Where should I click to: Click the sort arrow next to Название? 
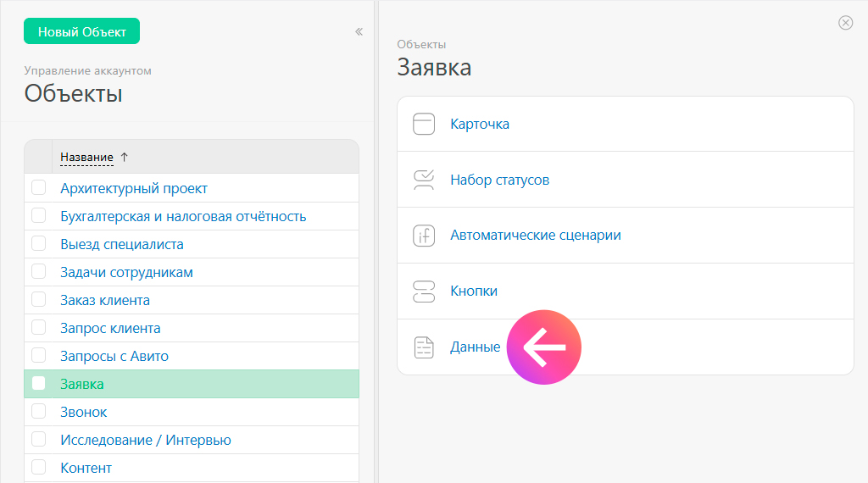click(x=125, y=157)
